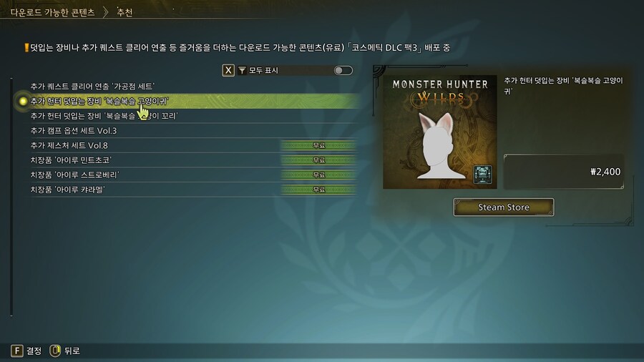
Task: Click the mouse back icon
Action: pos(55,351)
